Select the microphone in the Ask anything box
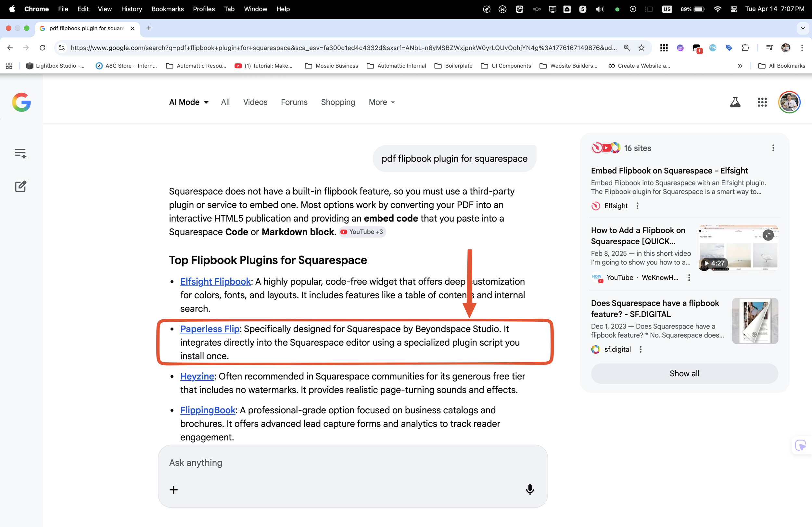Viewport: 812px width, 527px height. (530, 489)
